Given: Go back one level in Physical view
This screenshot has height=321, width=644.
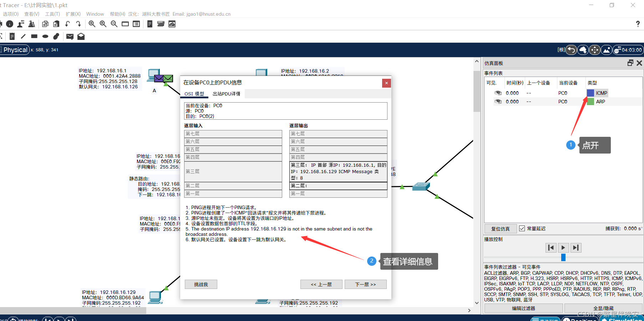Looking at the screenshot, I should 571,50.
